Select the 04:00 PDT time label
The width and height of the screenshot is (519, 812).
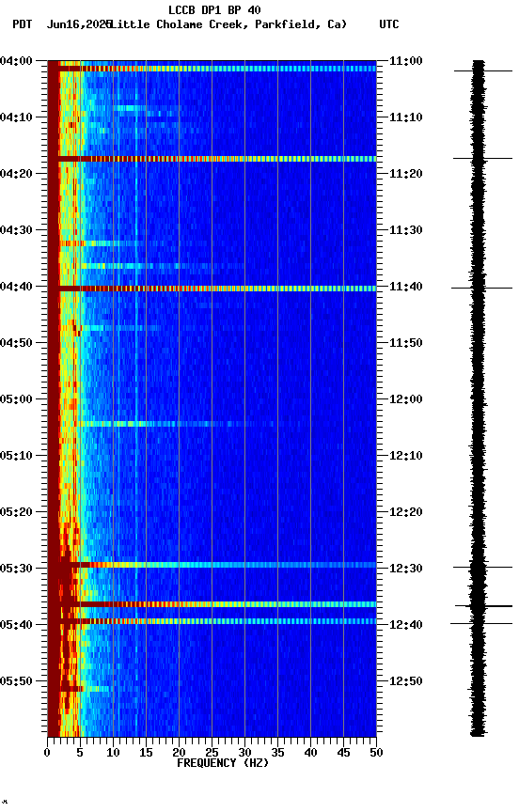coord(16,61)
